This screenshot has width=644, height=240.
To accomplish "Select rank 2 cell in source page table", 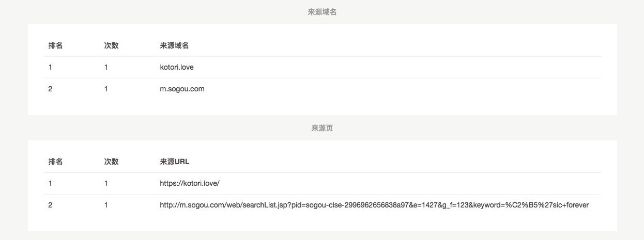I will click(50, 205).
